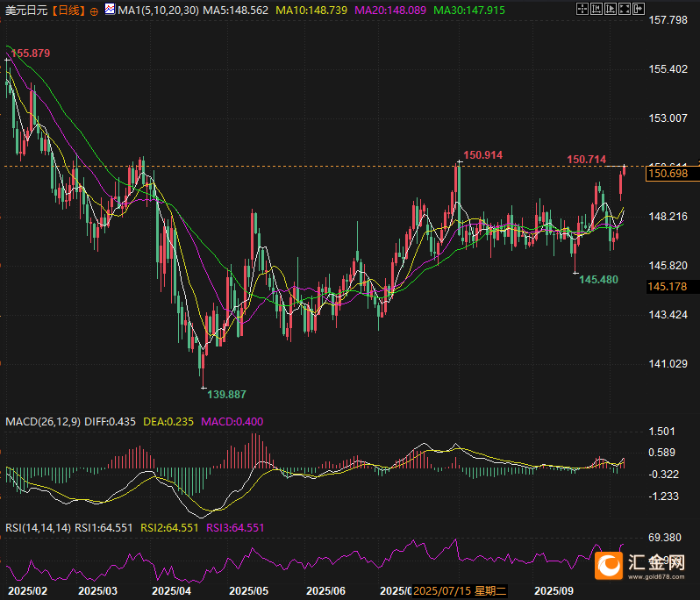Click MA30:147.915 value

pyautogui.click(x=469, y=11)
